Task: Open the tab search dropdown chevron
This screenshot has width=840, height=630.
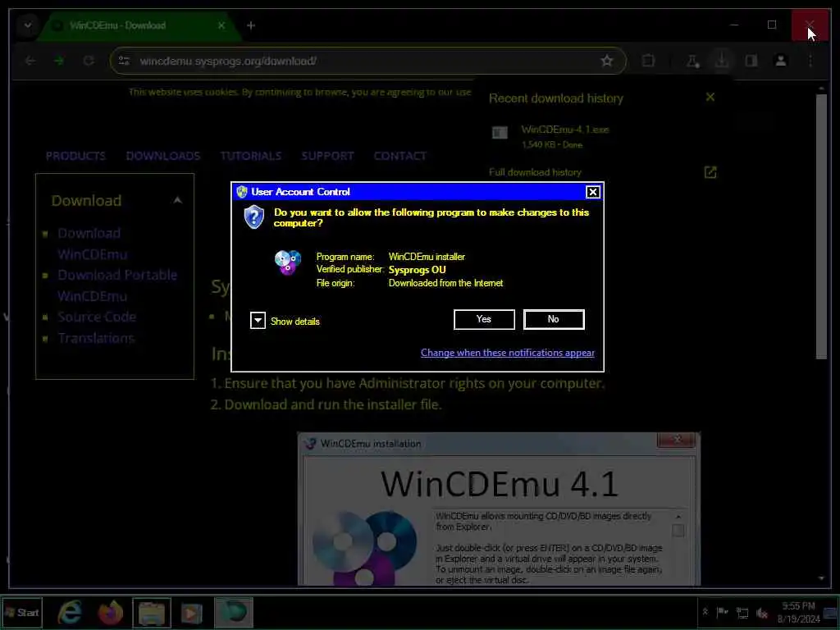Action: coord(27,25)
